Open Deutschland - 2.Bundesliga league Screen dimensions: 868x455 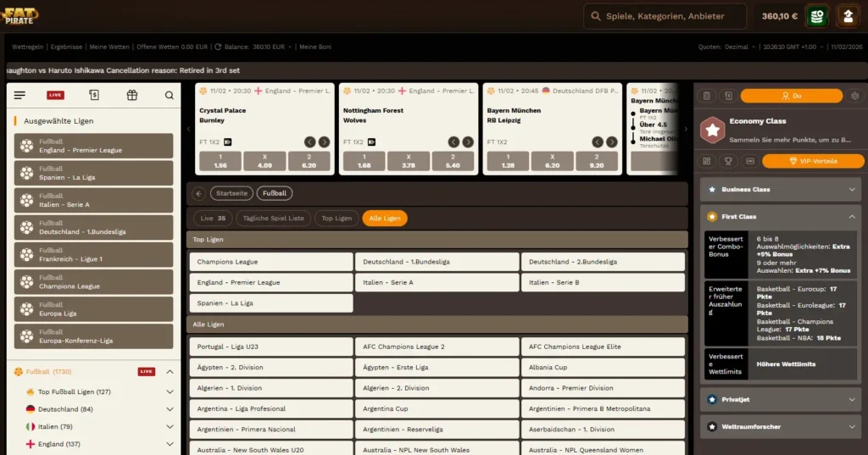click(603, 262)
